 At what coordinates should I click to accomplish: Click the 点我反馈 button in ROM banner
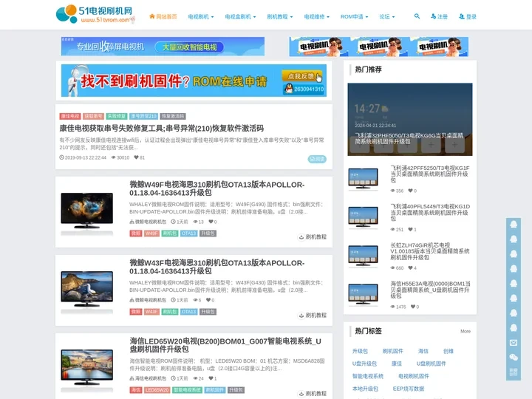coord(301,76)
